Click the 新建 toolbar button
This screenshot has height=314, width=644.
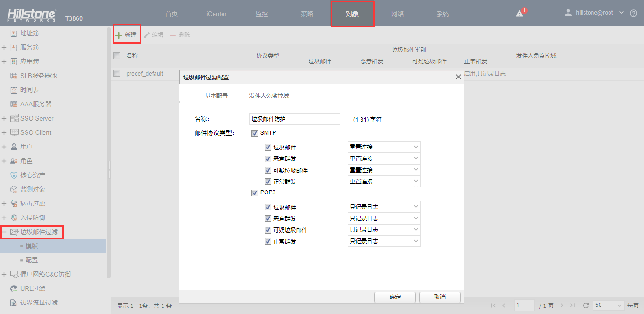tap(126, 35)
